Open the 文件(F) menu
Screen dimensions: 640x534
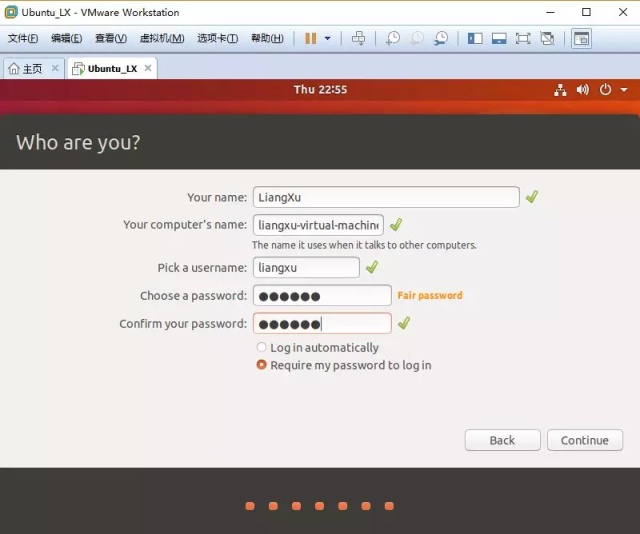[x=23, y=38]
